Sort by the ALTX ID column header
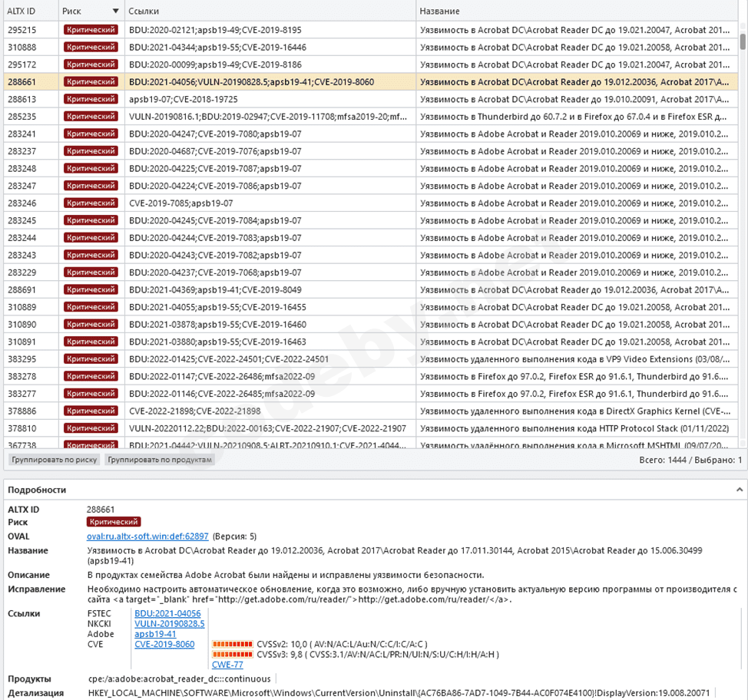Screen dimensions: 748x700 tap(31, 11)
